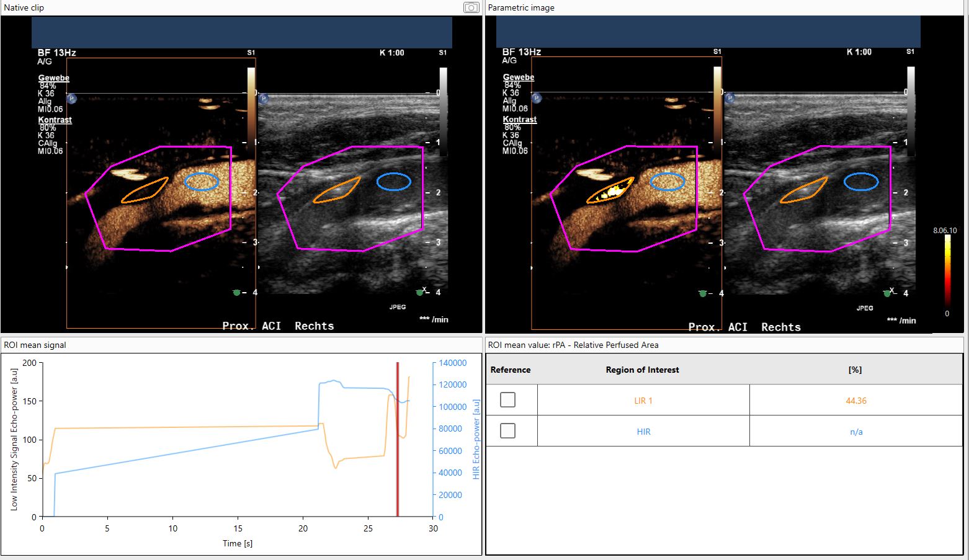Screen dimensions: 969x560
Task: Click the [%] column header
Action: 855,370
